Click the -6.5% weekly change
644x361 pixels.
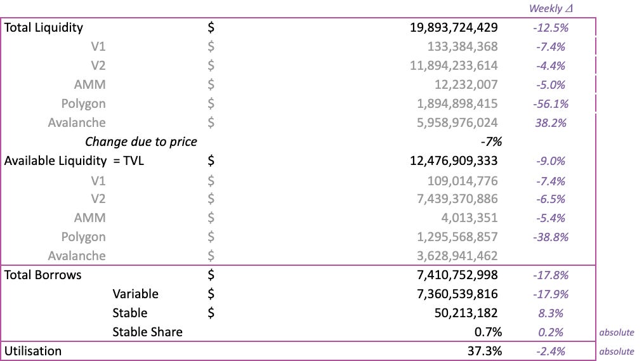coord(551,199)
